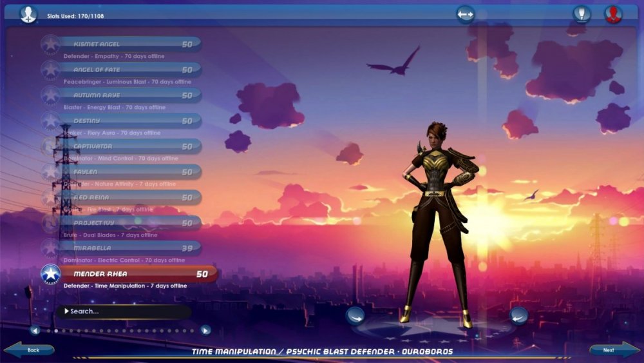The width and height of the screenshot is (644, 363).
Task: Rotate character using right rotate arrow
Action: point(518,316)
